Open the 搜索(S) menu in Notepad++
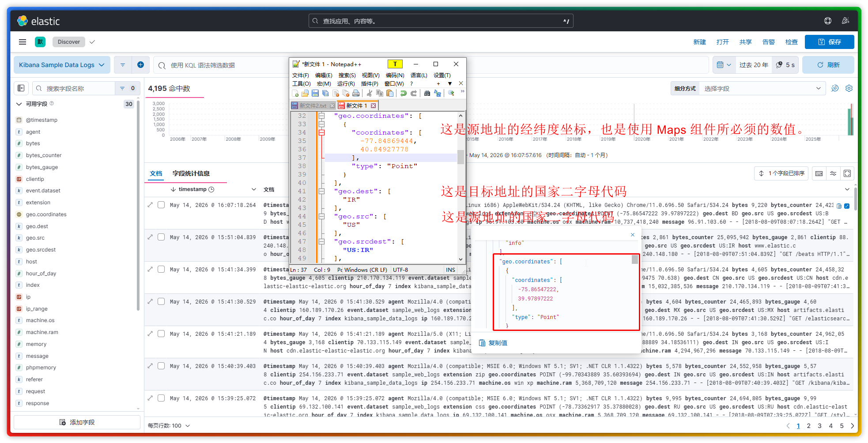The width and height of the screenshot is (868, 443). tap(347, 75)
